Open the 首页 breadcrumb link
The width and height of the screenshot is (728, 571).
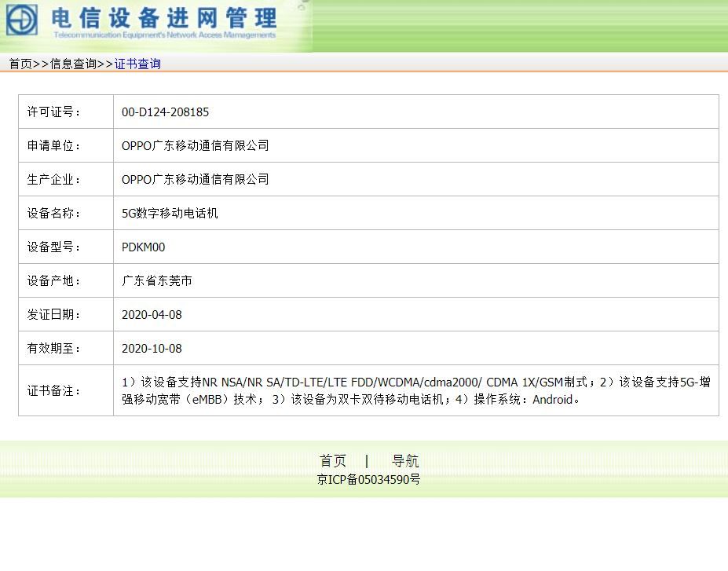[x=21, y=64]
